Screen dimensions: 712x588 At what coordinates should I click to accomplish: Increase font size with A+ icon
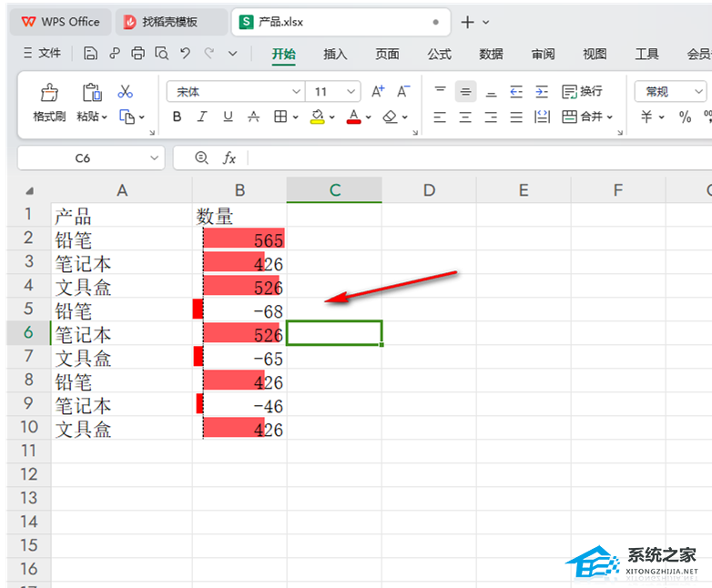378,92
